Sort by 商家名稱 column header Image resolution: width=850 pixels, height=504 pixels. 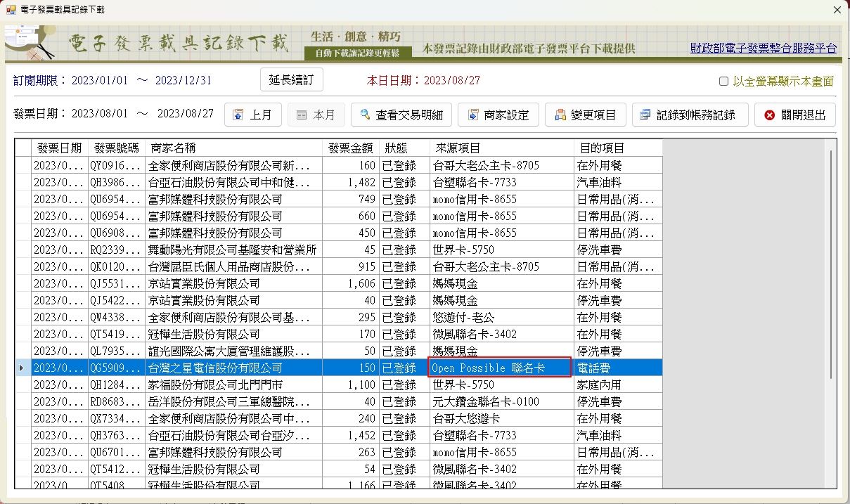tap(234, 148)
